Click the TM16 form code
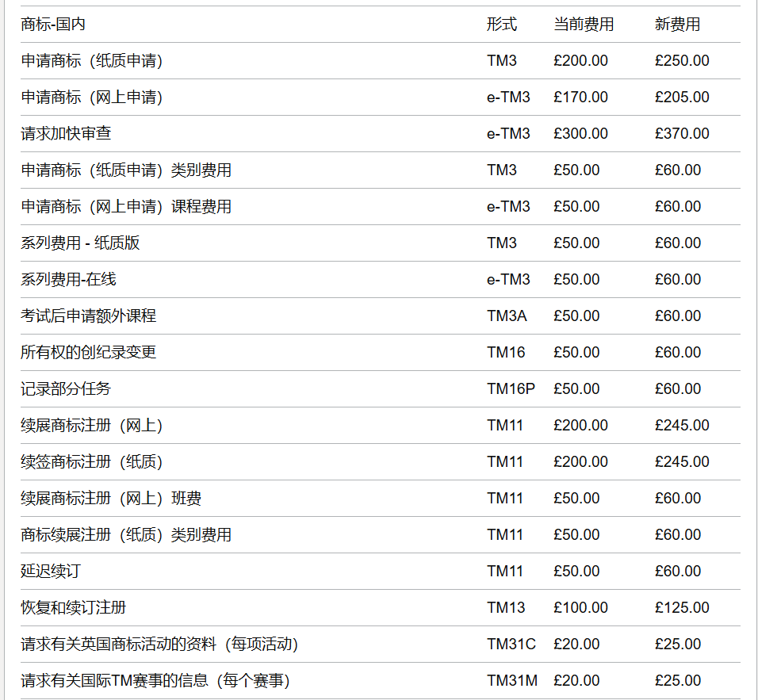 click(506, 353)
